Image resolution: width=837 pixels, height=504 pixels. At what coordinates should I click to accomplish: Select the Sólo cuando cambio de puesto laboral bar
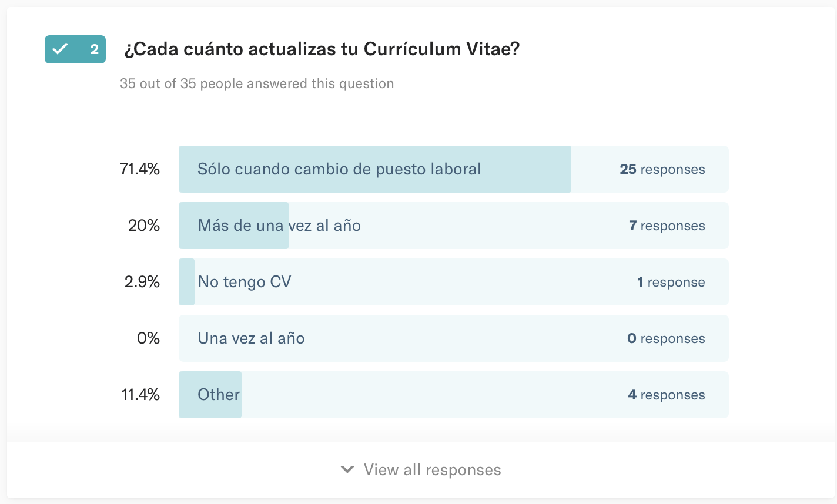[454, 169]
